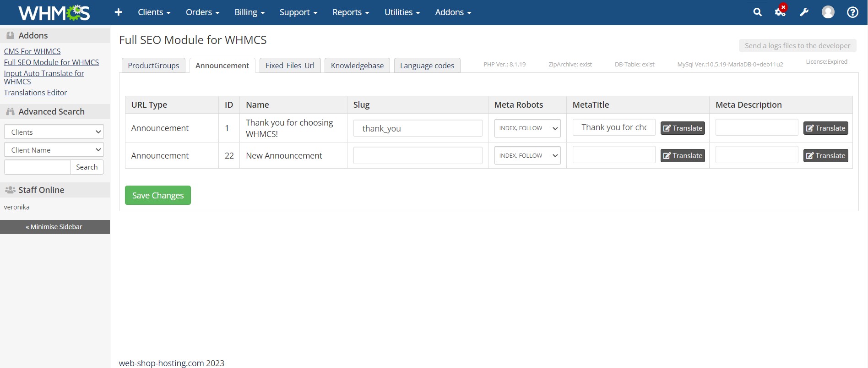
Task: Click the New Announcement slug field
Action: 418,155
